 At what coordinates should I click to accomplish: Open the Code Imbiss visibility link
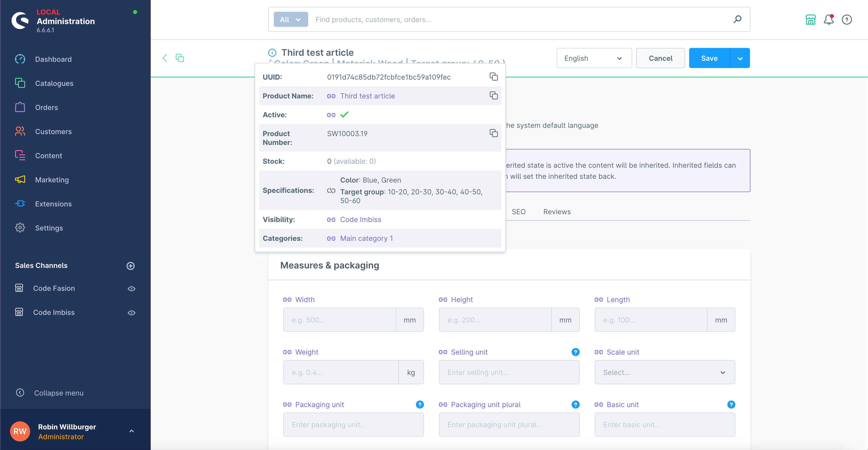361,220
